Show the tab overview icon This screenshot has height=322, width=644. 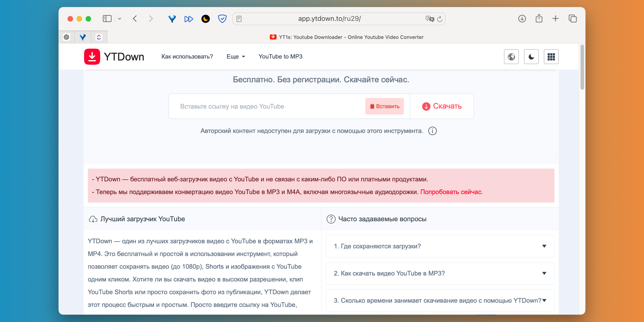[x=572, y=19]
